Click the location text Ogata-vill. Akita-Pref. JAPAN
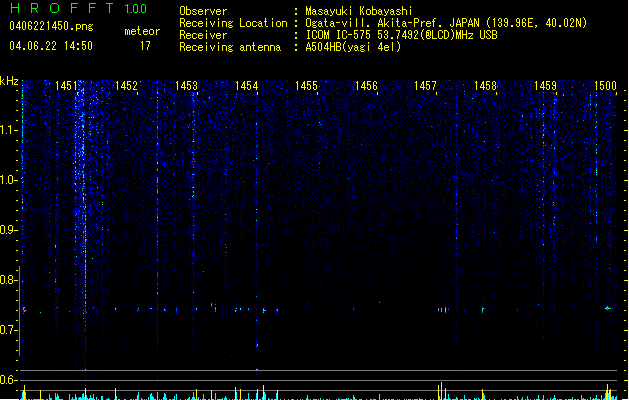The height and width of the screenshot is (400, 629). [392, 23]
